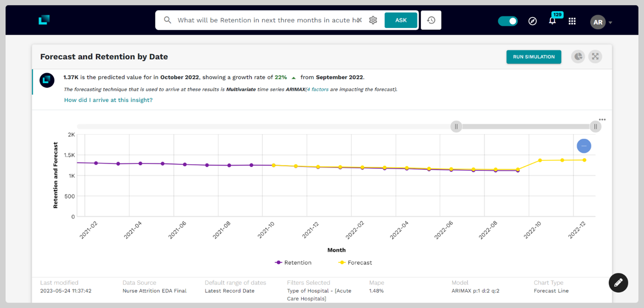
Task: Switch chart type with pie icon
Action: [x=578, y=56]
